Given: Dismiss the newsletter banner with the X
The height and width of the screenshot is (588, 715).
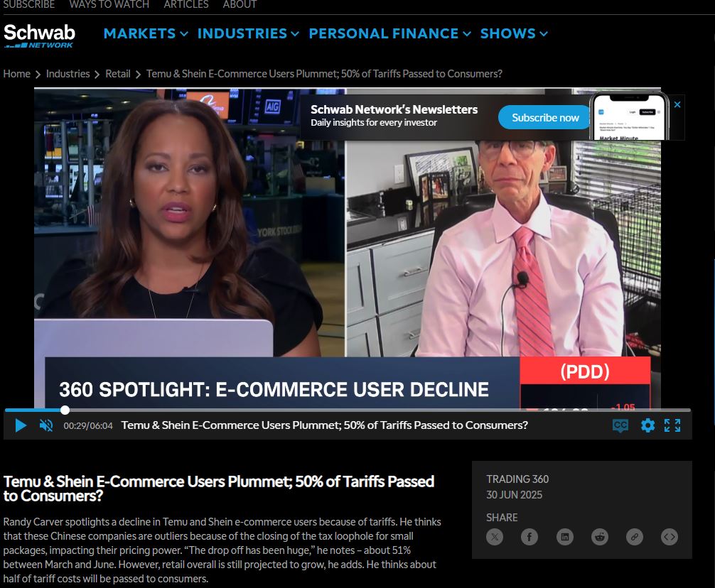Looking at the screenshot, I should [x=677, y=104].
